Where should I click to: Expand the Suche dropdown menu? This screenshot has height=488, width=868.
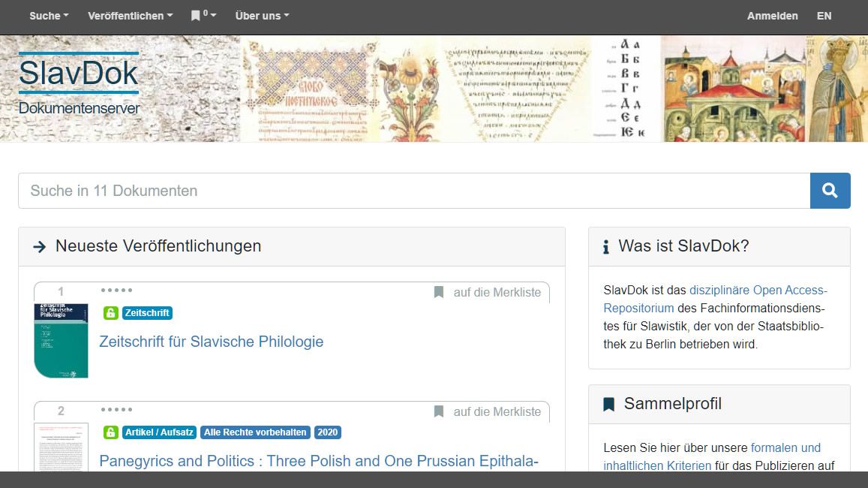tap(49, 16)
